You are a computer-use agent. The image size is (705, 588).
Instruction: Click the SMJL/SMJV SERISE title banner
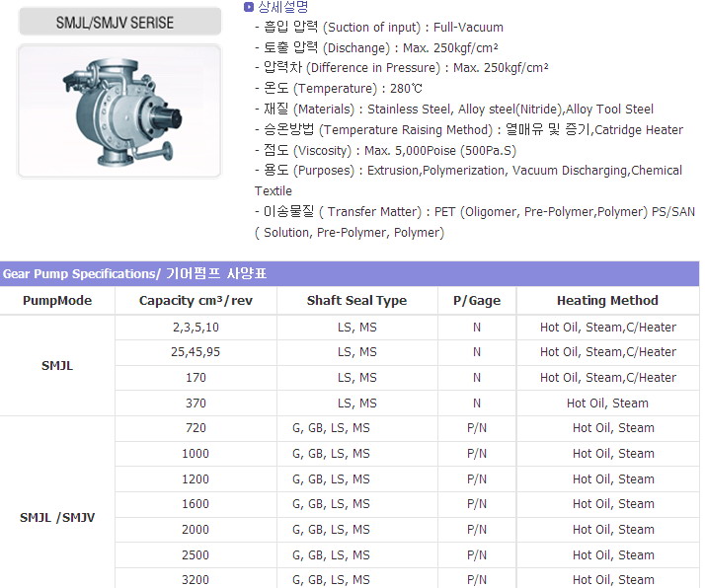(x=119, y=21)
